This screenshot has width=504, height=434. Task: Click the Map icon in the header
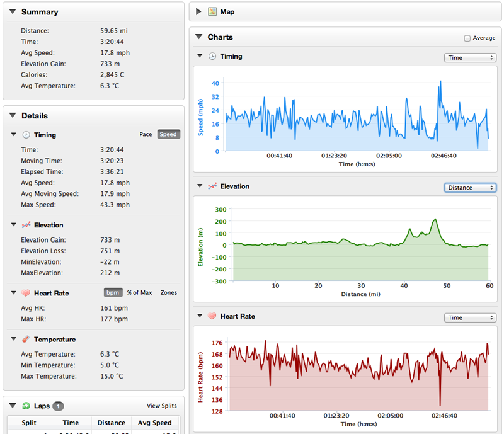pyautogui.click(x=212, y=11)
